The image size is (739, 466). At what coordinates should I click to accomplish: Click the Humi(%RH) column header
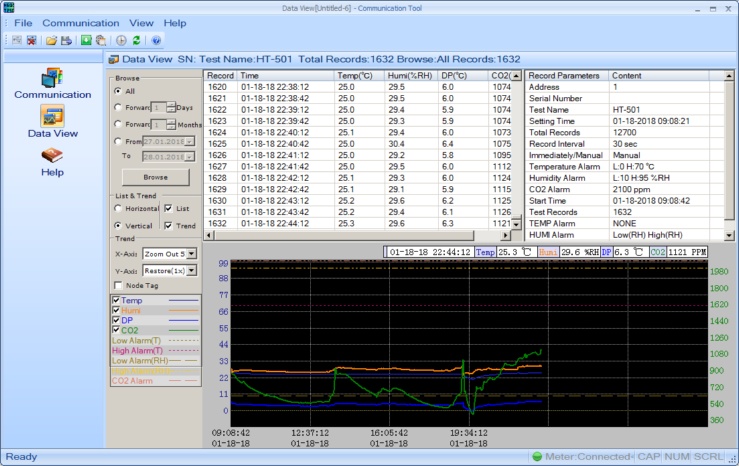pyautogui.click(x=410, y=75)
